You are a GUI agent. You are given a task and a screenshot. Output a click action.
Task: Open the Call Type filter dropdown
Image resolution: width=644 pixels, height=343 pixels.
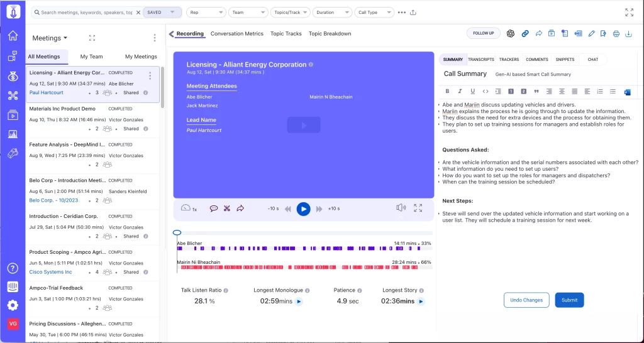tap(374, 13)
